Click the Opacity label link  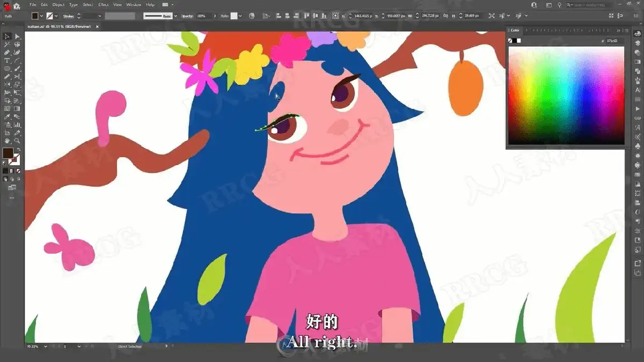point(187,16)
